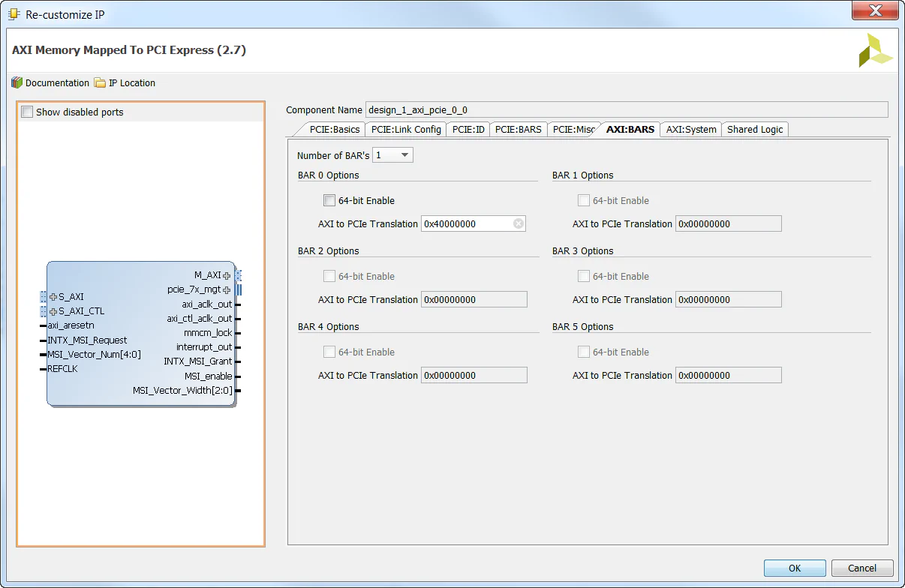Click the Re-customize IP title bar icon

[13, 13]
